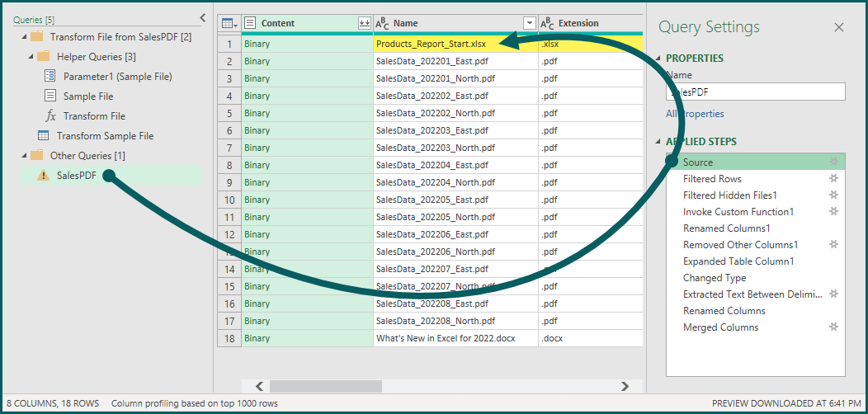This screenshot has height=414, width=868.
Task: Click Binary link in row 1
Action: tap(257, 44)
